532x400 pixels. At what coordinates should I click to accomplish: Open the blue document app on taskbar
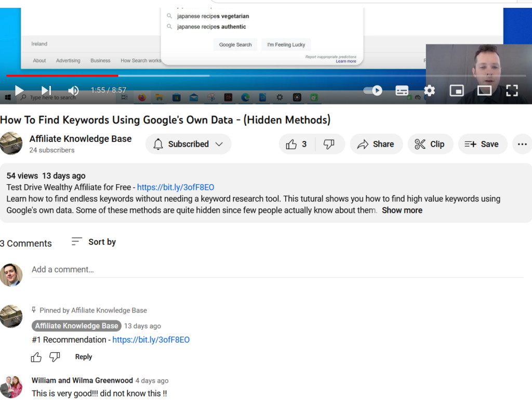point(262,98)
